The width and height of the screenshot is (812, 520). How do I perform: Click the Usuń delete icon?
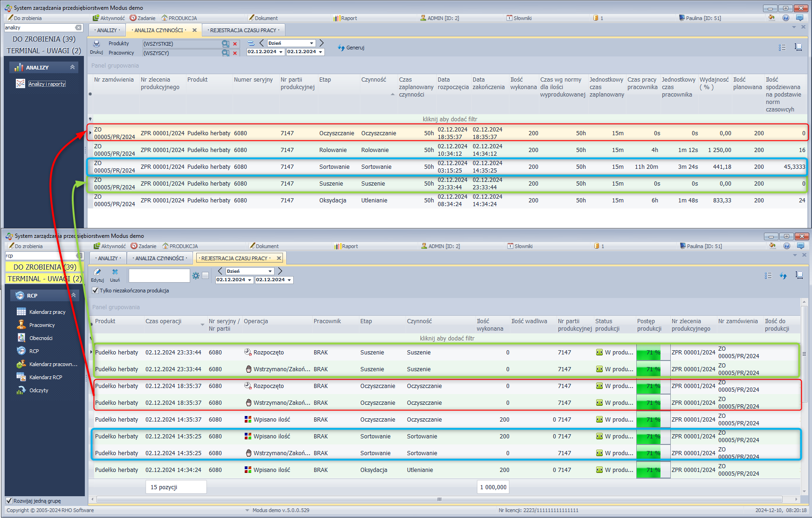[115, 272]
